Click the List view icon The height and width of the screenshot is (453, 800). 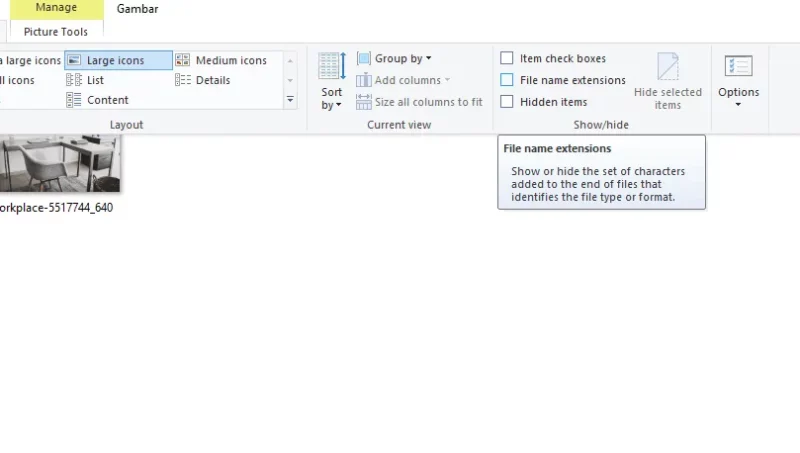(x=74, y=80)
